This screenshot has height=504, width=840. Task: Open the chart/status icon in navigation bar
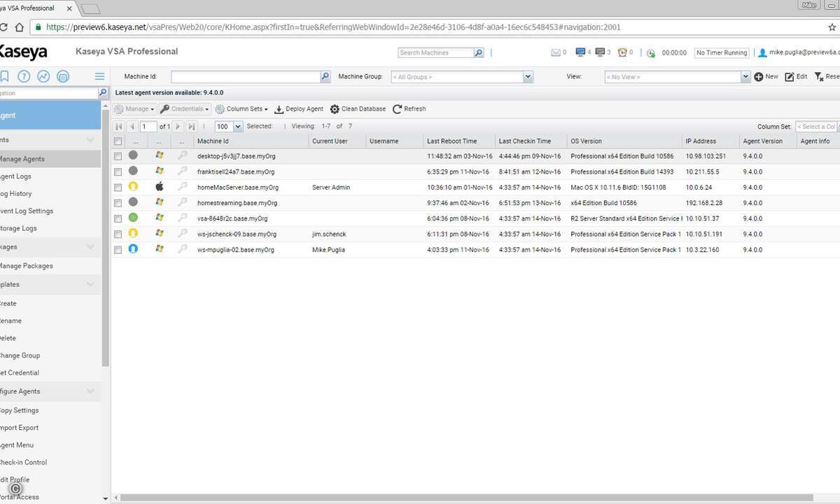pyautogui.click(x=43, y=76)
